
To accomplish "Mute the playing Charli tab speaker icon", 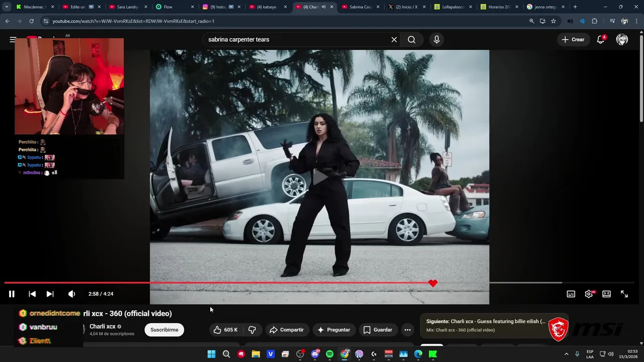I will (324, 7).
